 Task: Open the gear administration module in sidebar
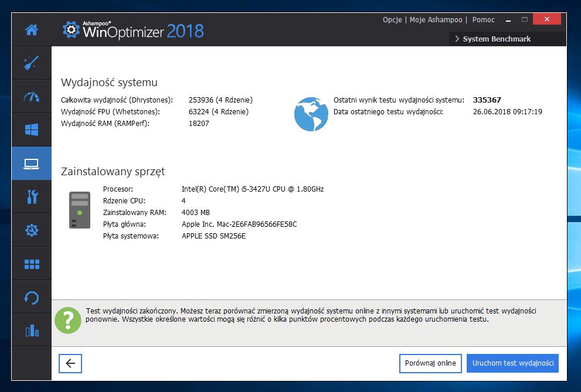32,230
